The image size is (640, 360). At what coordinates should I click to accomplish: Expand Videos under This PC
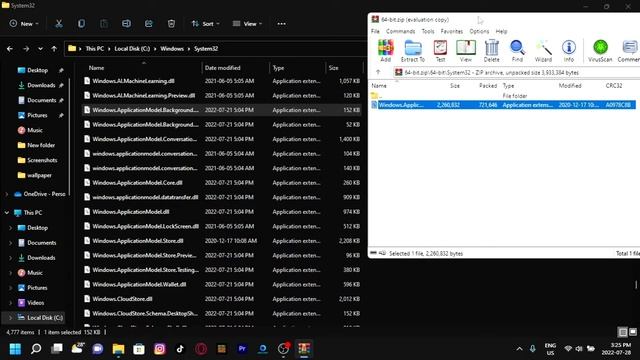coord(11,303)
